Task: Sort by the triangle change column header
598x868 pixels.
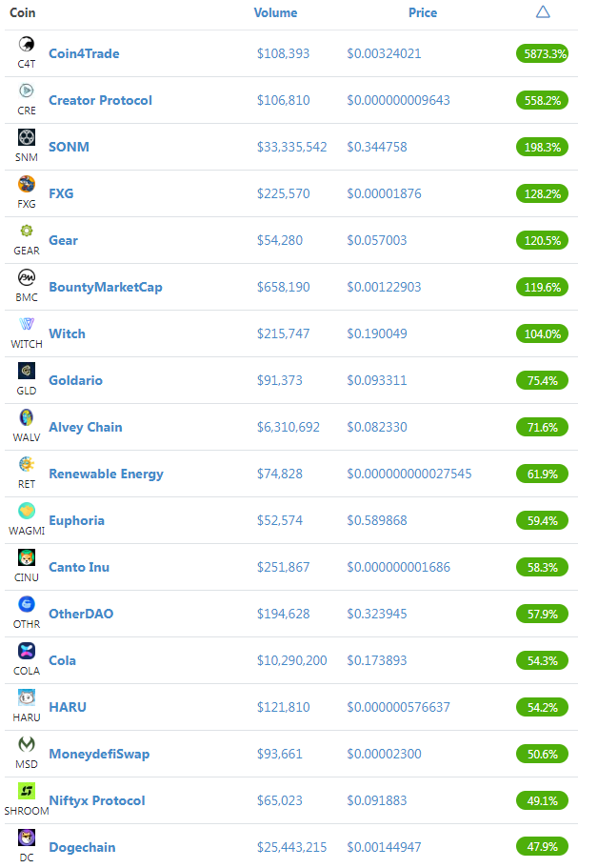Action: (543, 12)
